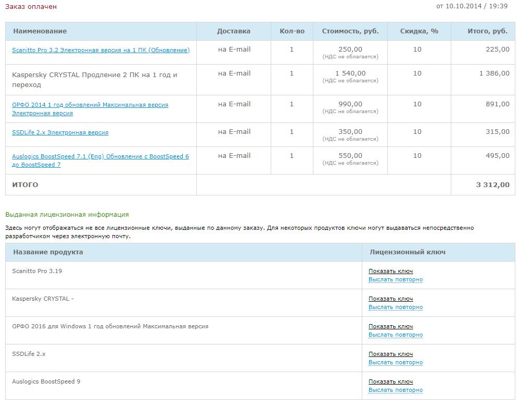Show key for Auslogics BoostSpeed 9
The width and height of the screenshot is (532, 407).
tap(390, 381)
